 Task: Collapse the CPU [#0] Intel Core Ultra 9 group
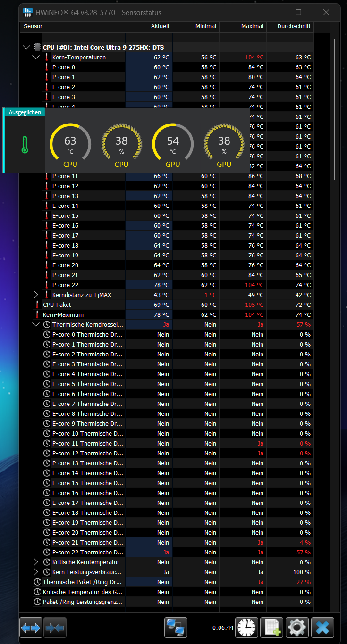pyautogui.click(x=26, y=47)
